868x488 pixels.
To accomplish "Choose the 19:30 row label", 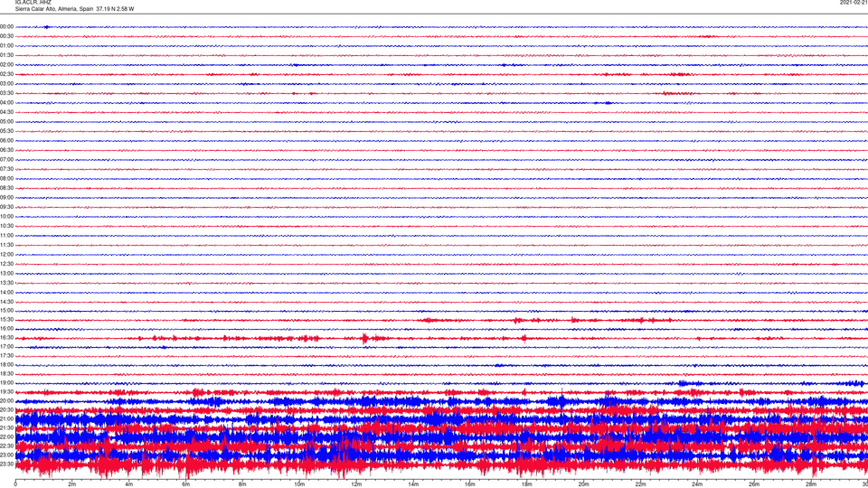I will tap(6, 391).
